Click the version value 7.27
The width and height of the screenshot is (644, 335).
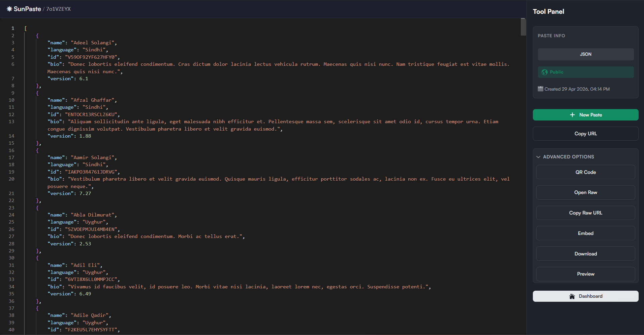pos(85,193)
